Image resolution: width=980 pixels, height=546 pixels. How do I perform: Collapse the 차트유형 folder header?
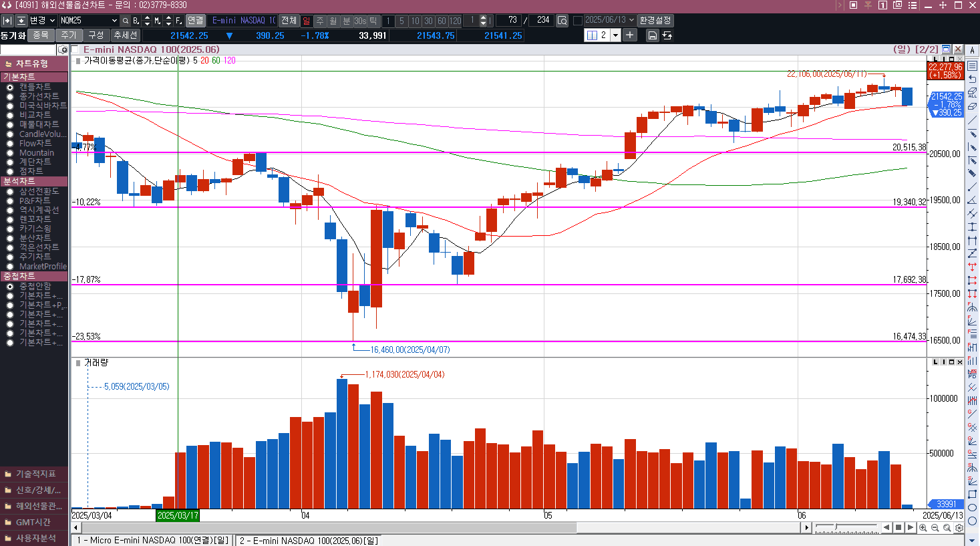34,63
